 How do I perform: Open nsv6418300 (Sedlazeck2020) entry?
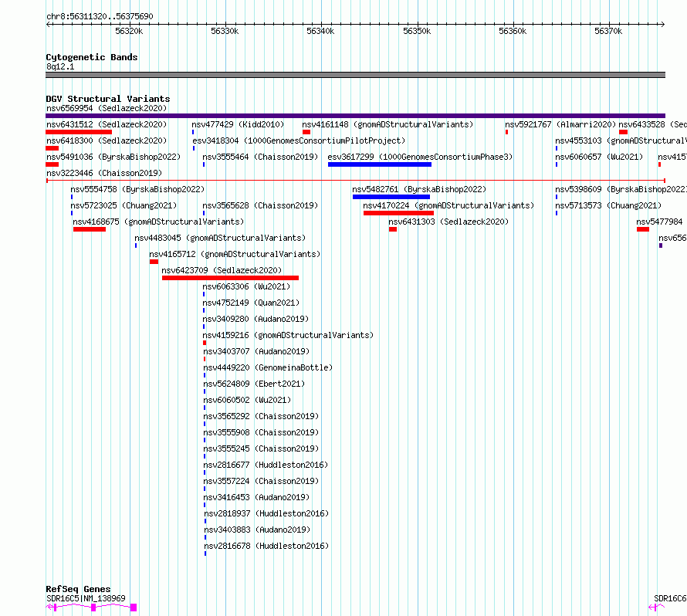click(107, 140)
